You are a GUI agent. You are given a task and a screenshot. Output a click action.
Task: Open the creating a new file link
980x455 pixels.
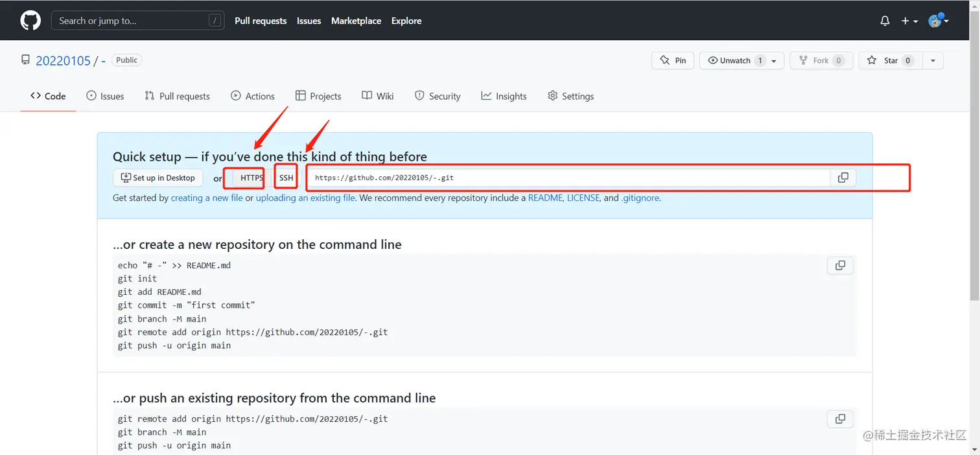[207, 198]
